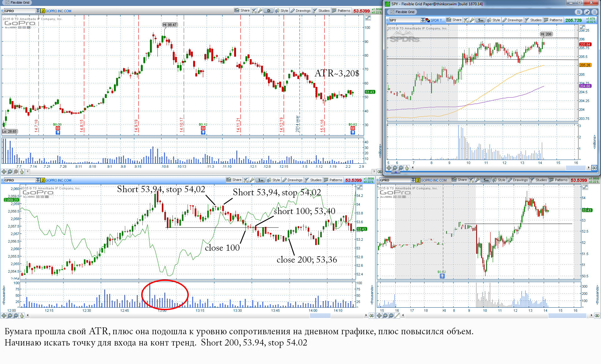Zoom in on bottom-right GPRO chart
Viewport: 601px width, 364px height.
tap(385, 315)
